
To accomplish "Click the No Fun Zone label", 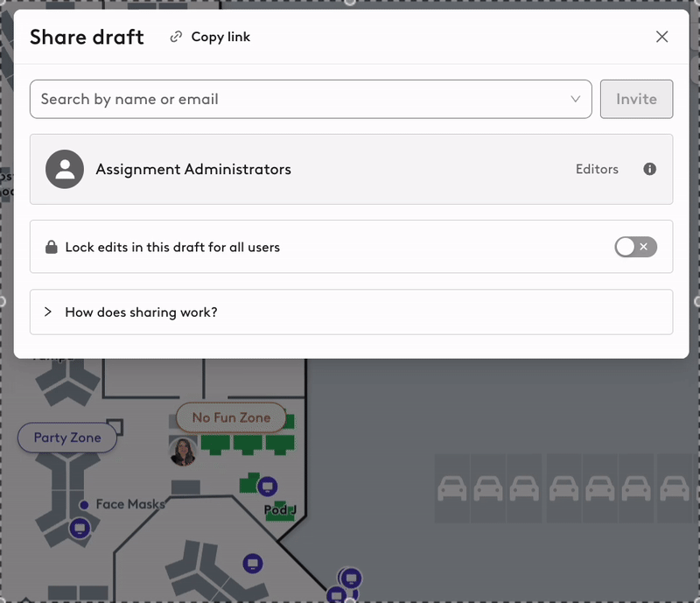I will 230,417.
